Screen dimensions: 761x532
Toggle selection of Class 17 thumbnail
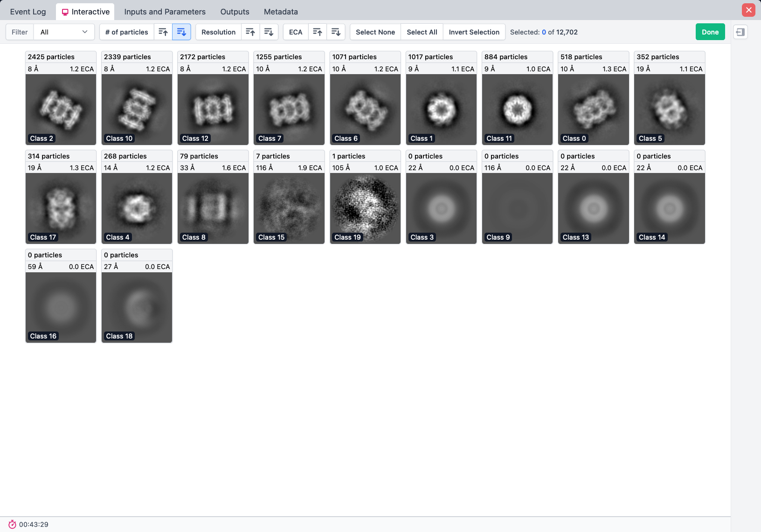[61, 208]
